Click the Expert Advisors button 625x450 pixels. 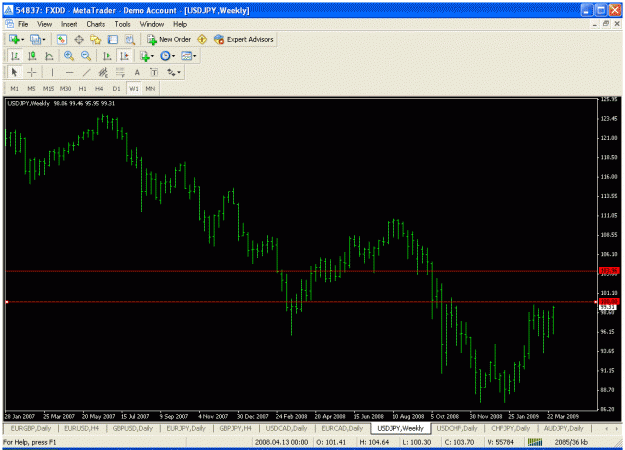coord(244,39)
